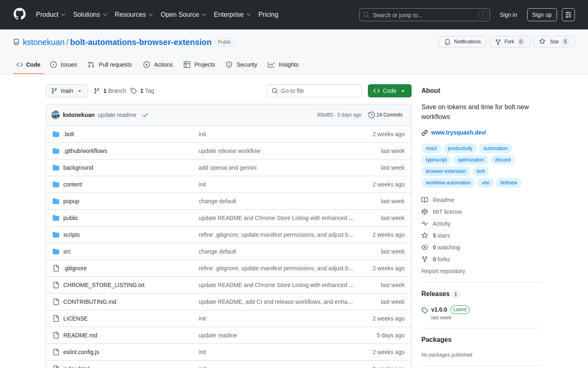Select the browser-extension topic tag
Viewport: 588px width, 368px height.
[446, 171]
